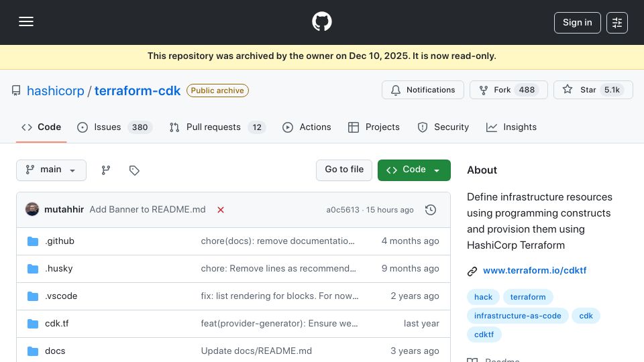The image size is (644, 362).
Task: Click the docs folder icon
Action: (33, 351)
